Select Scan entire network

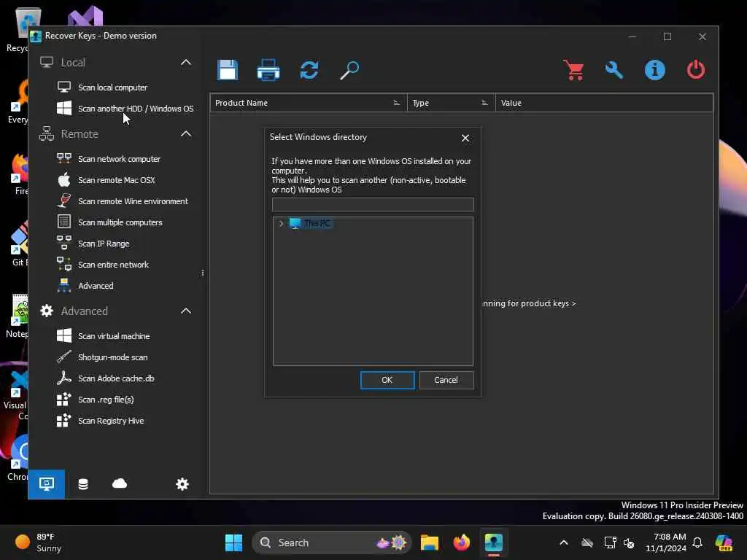point(113,265)
